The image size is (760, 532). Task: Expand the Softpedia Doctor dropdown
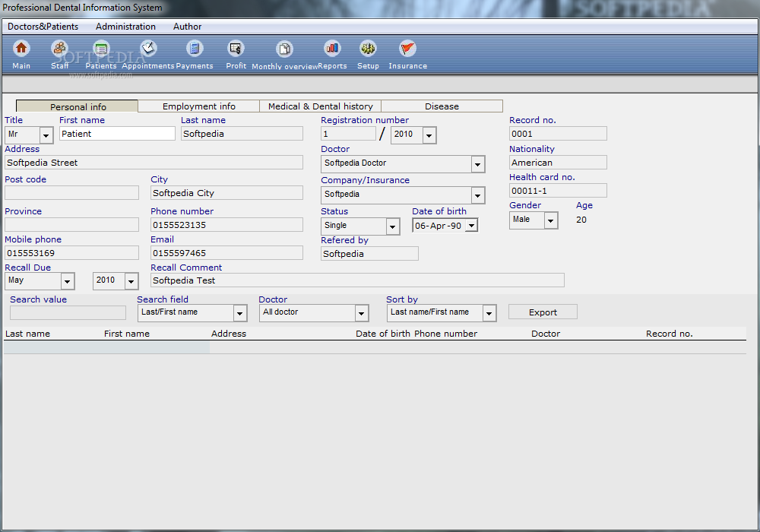tap(477, 165)
